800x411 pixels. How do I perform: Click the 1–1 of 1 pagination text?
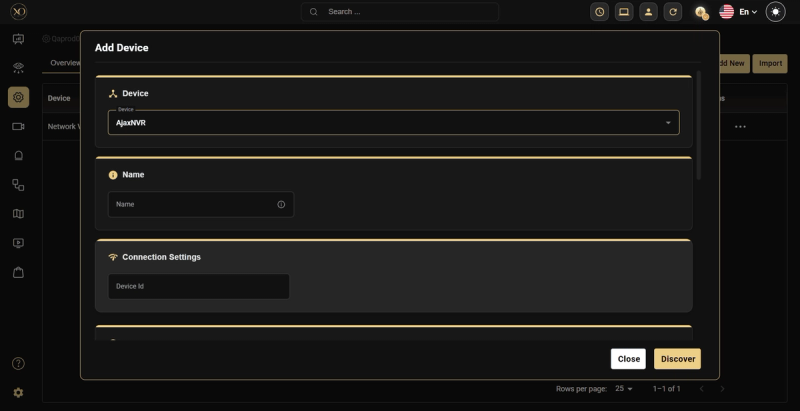click(666, 389)
